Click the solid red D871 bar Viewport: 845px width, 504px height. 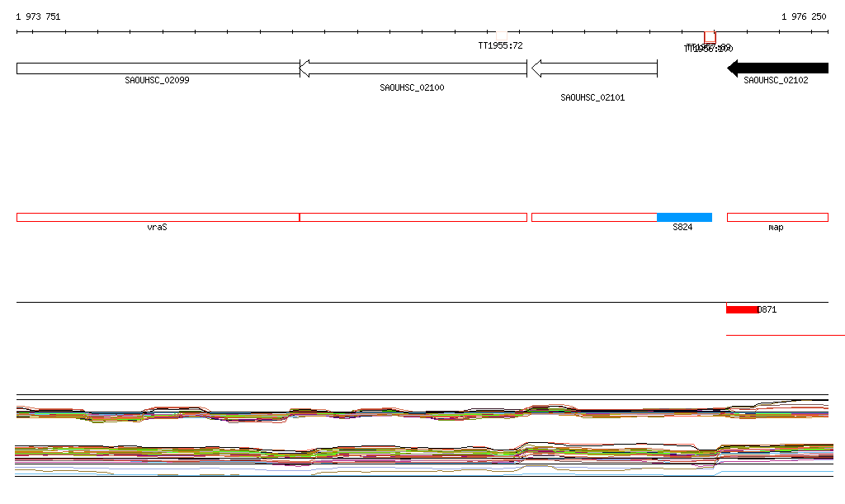tap(742, 309)
